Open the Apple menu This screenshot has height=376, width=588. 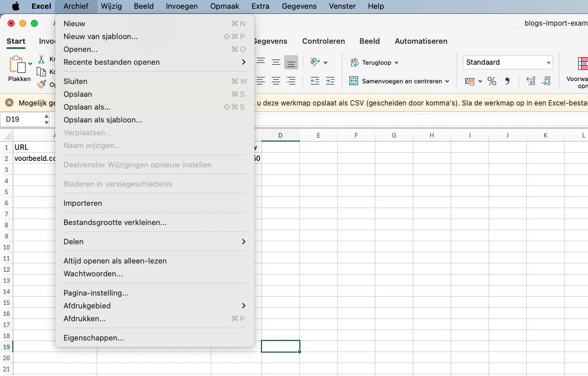pos(15,6)
